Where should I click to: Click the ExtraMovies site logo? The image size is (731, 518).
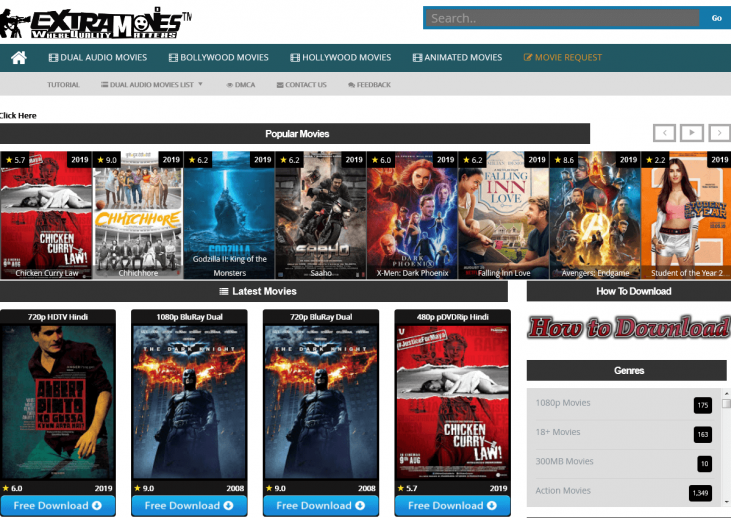pos(96,23)
